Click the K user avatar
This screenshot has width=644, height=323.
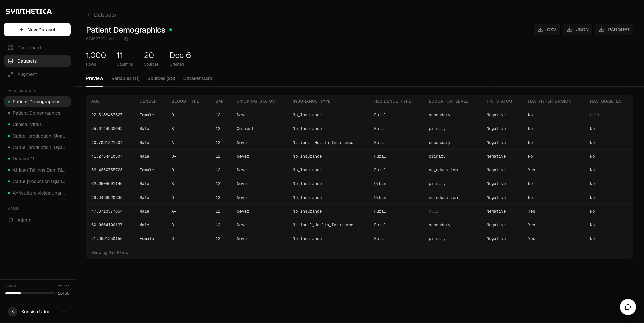pos(13,312)
